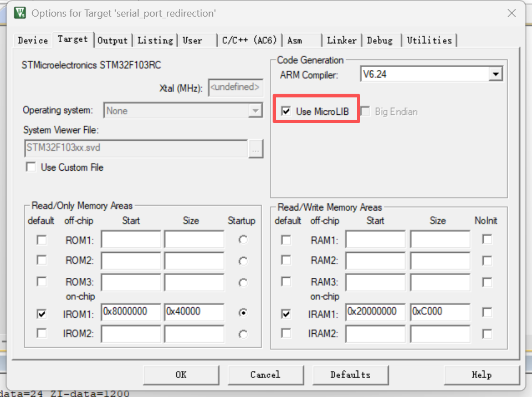Open the Asm tab
Screen dimensions: 532x397
[x=302, y=40]
